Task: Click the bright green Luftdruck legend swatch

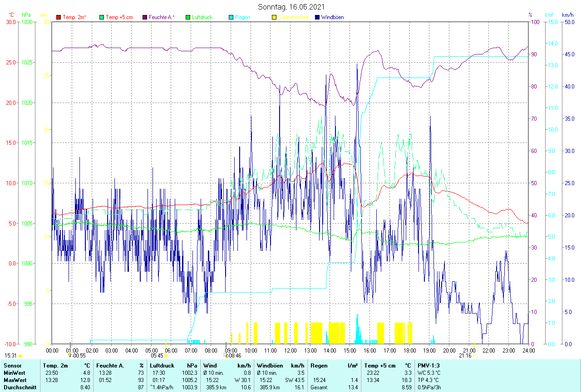Action: (188, 17)
